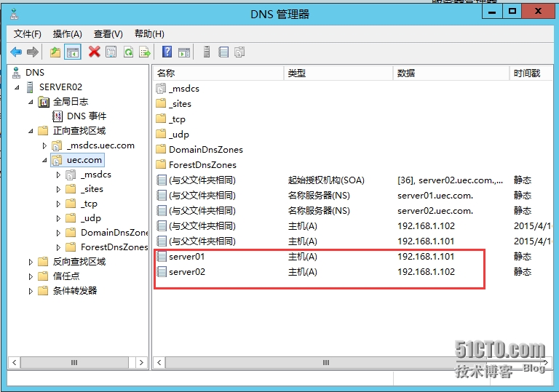
Task: Click tree pane scroll right arrow
Action: (x=141, y=362)
